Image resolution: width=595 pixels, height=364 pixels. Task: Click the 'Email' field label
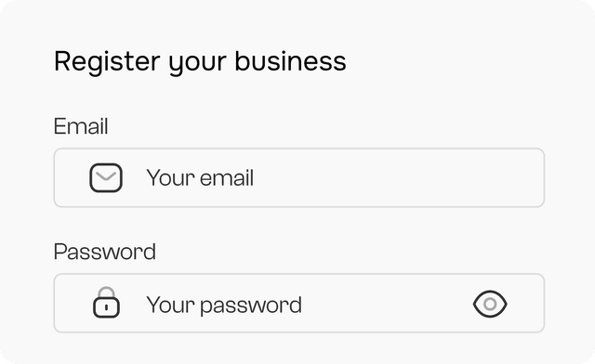pyautogui.click(x=81, y=126)
